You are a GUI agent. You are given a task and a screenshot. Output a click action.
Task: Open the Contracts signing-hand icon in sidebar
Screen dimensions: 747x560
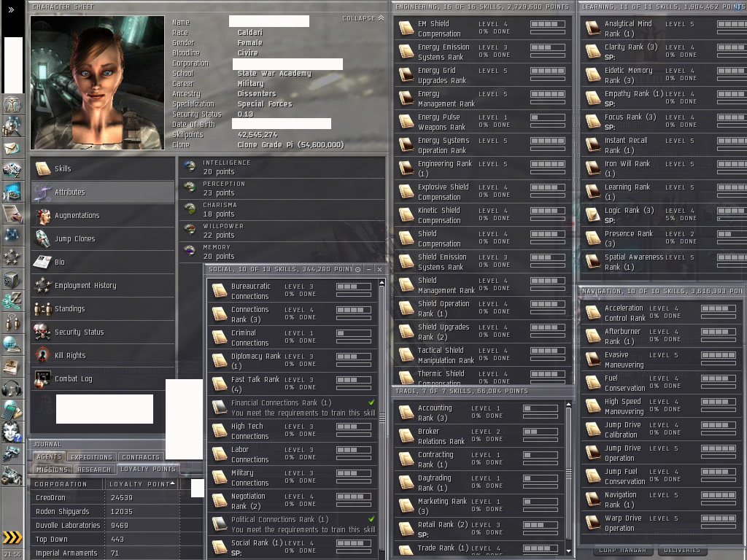12,214
